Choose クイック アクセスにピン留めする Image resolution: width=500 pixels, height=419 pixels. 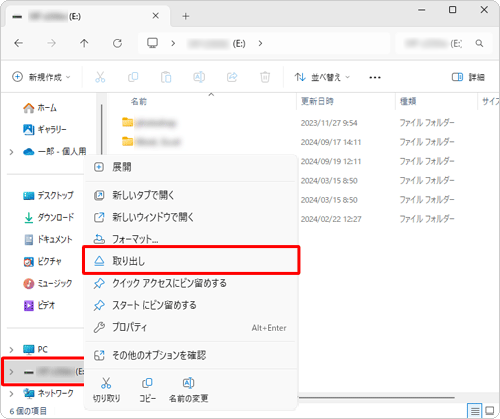[190, 283]
